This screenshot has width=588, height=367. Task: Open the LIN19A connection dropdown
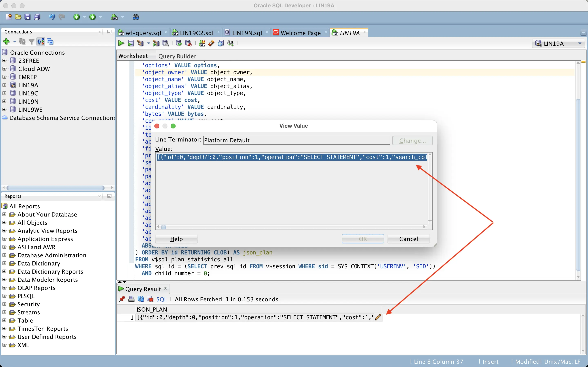[580, 43]
